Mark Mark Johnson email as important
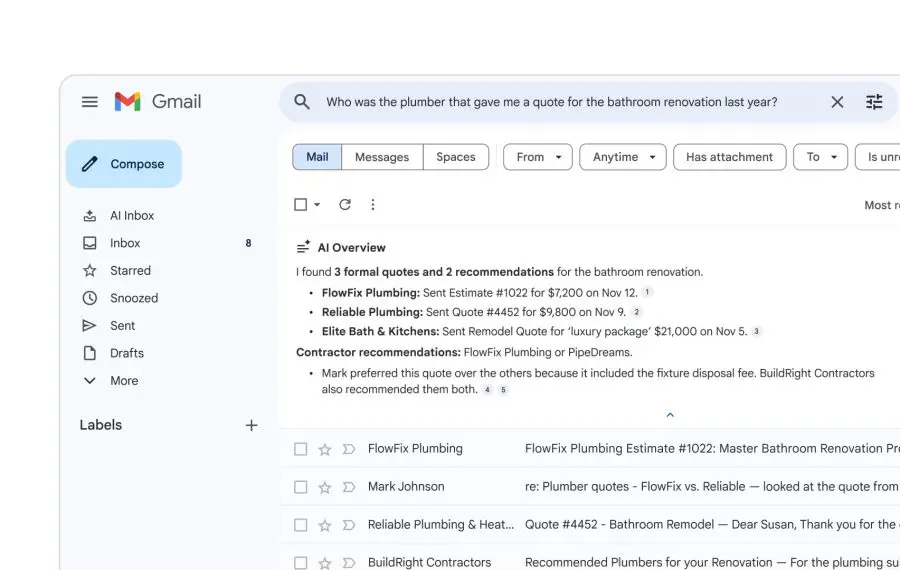Viewport: 900px width, 570px height. 349,487
